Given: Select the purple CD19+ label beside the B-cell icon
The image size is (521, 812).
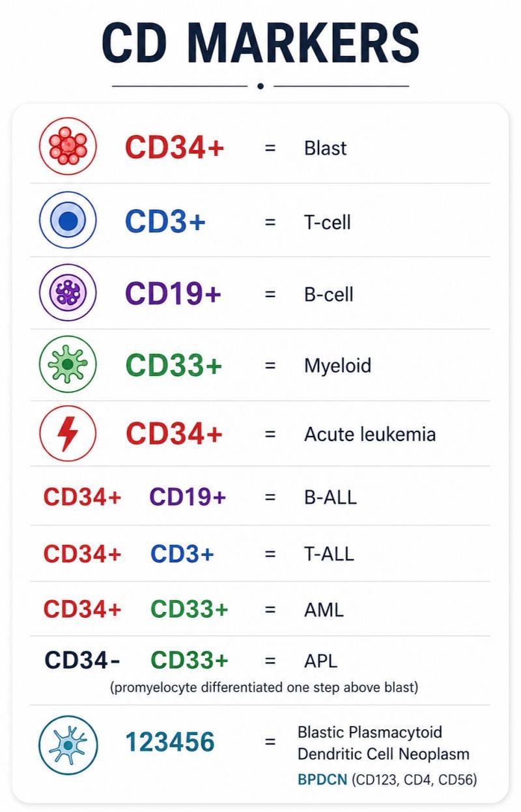Looking at the screenshot, I should tap(173, 293).
